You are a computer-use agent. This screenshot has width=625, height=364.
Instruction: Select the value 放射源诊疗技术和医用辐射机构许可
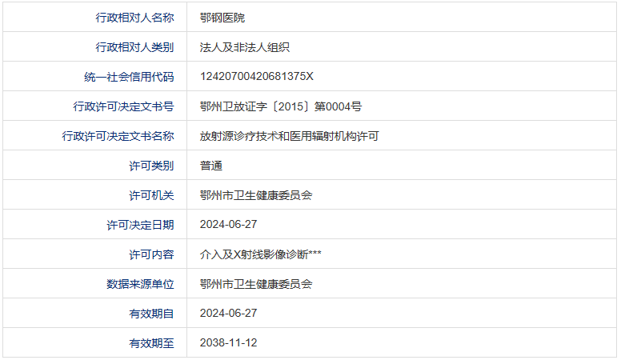tap(290, 136)
